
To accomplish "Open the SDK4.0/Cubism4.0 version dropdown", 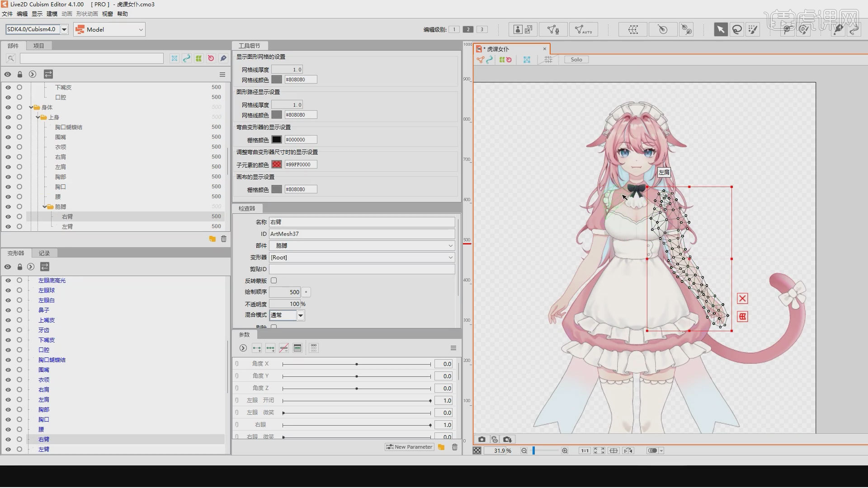I will pos(64,29).
